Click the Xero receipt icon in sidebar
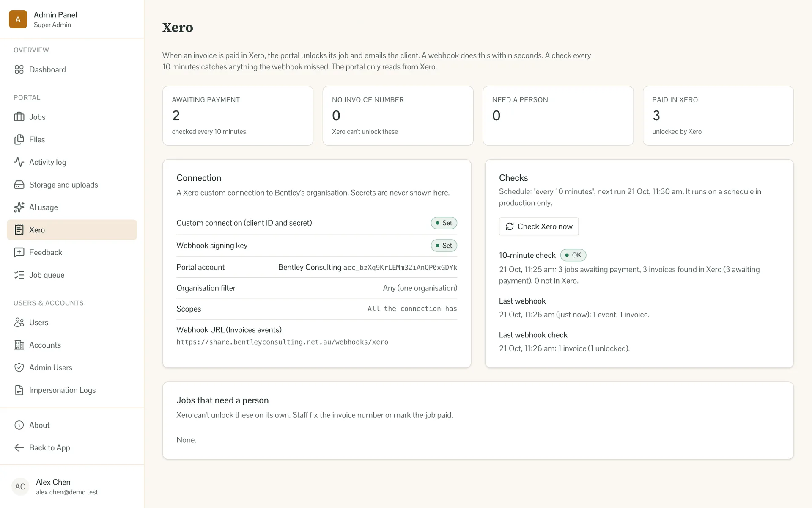The width and height of the screenshot is (812, 508). [x=19, y=230]
